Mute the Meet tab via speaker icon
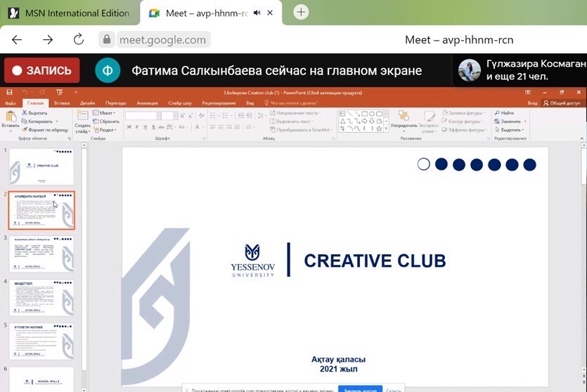This screenshot has width=587, height=392. (x=256, y=13)
